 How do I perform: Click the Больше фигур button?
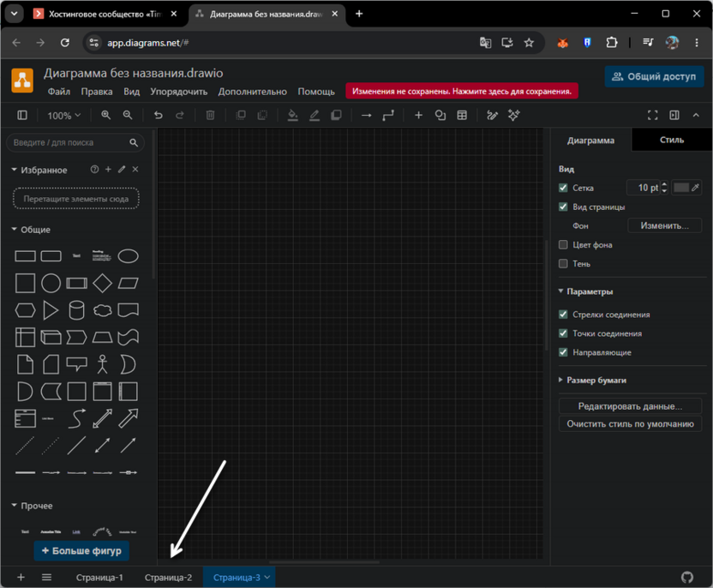click(x=81, y=550)
